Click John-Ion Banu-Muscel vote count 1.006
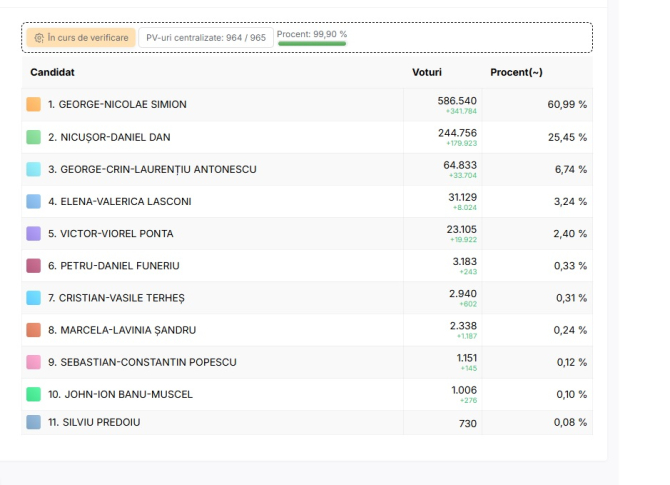The height and width of the screenshot is (485, 670). pos(463,390)
